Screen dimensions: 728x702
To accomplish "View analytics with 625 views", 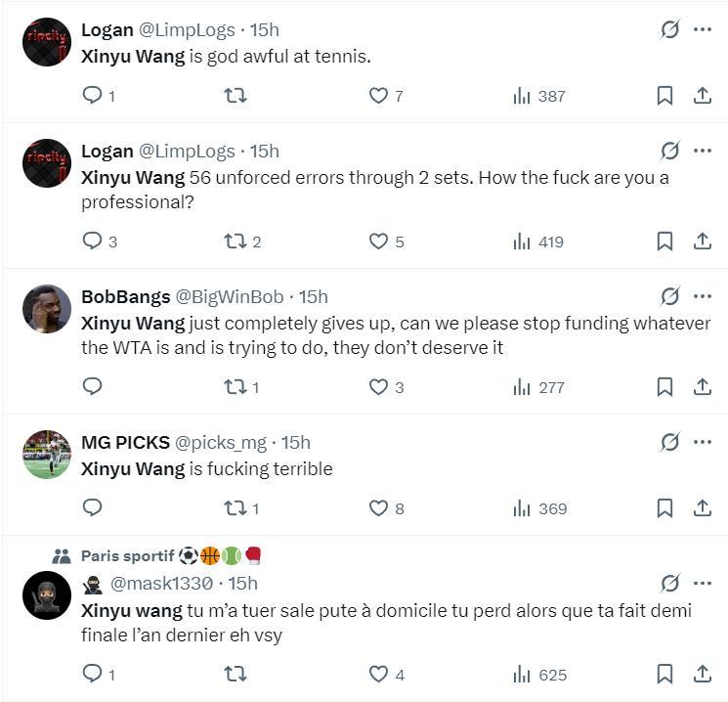I will coord(539,675).
